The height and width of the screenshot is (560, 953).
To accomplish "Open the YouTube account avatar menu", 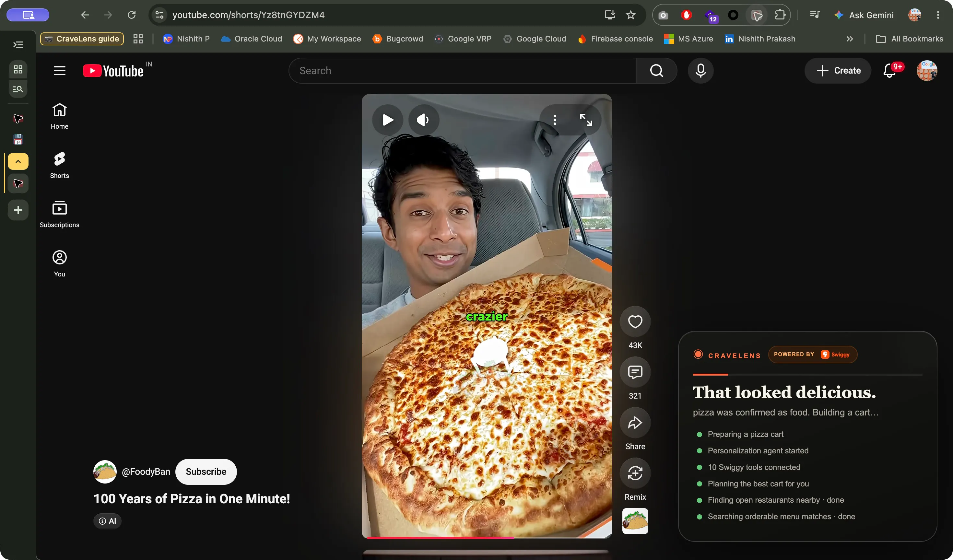I will click(926, 71).
